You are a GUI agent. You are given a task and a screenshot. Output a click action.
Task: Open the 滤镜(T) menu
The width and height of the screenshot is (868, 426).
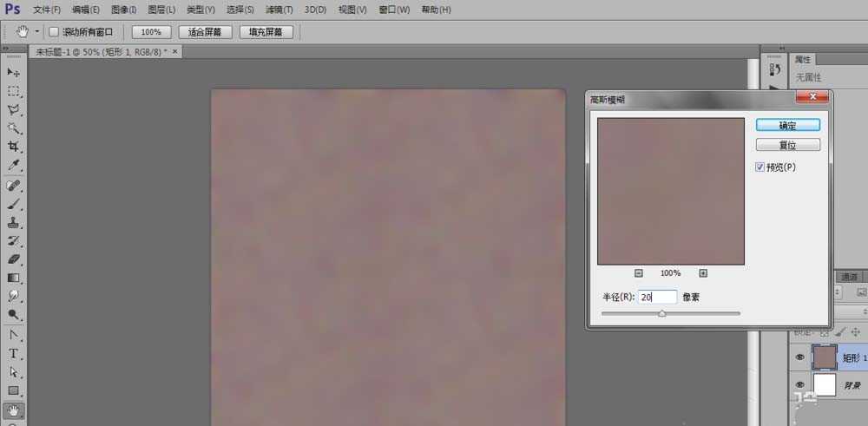[x=279, y=10]
